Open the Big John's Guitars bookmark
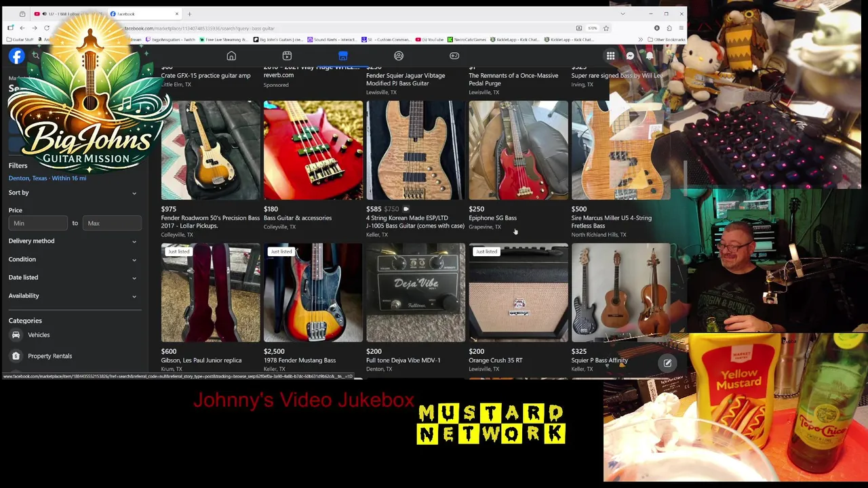 pos(278,40)
